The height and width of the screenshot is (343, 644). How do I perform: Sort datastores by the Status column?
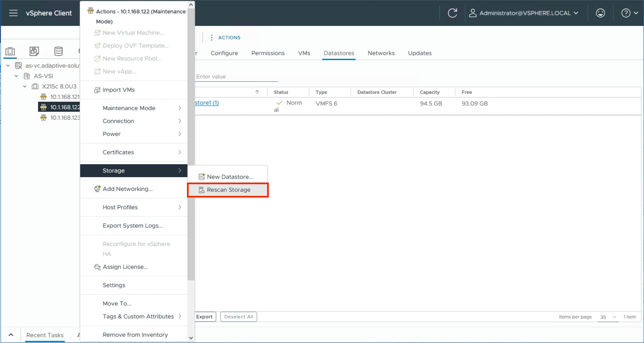click(281, 92)
